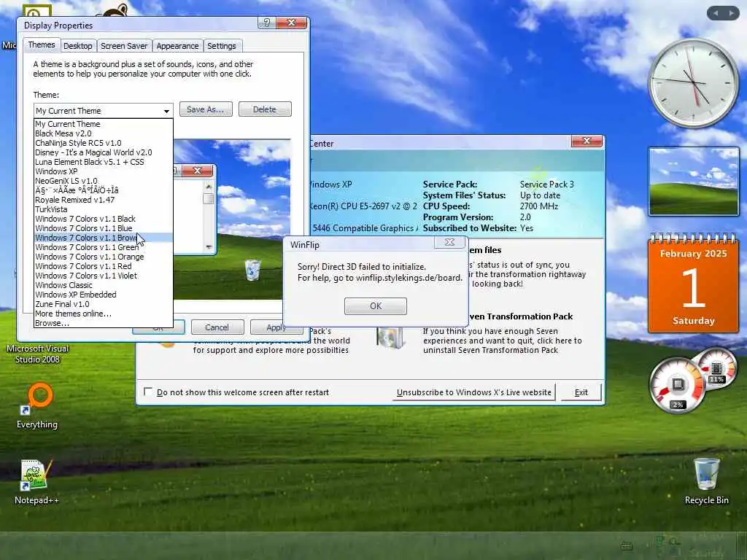Choose 'Browse...' in the theme list
Image resolution: width=747 pixels, height=560 pixels.
pos(103,323)
